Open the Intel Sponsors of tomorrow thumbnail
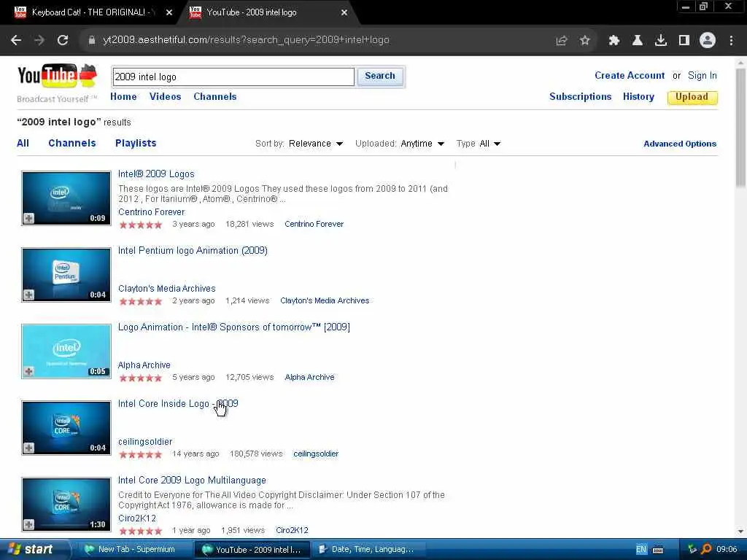Screen dimensions: 747x560 click(x=66, y=351)
